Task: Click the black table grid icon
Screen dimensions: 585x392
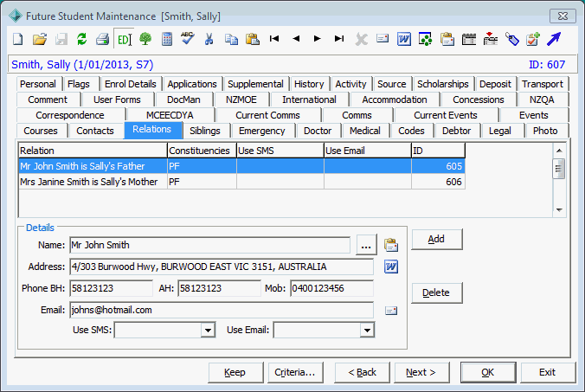Action: click(x=468, y=39)
